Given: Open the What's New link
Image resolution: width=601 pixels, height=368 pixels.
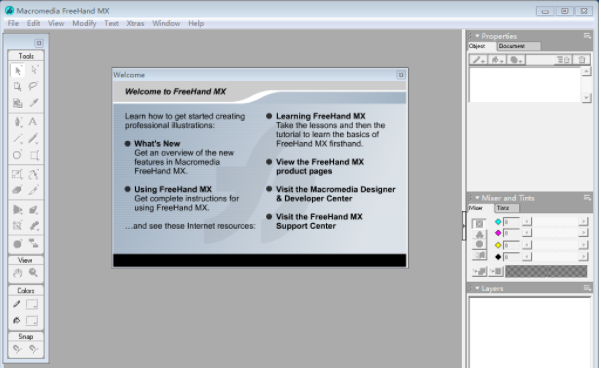Looking at the screenshot, I should point(157,144).
